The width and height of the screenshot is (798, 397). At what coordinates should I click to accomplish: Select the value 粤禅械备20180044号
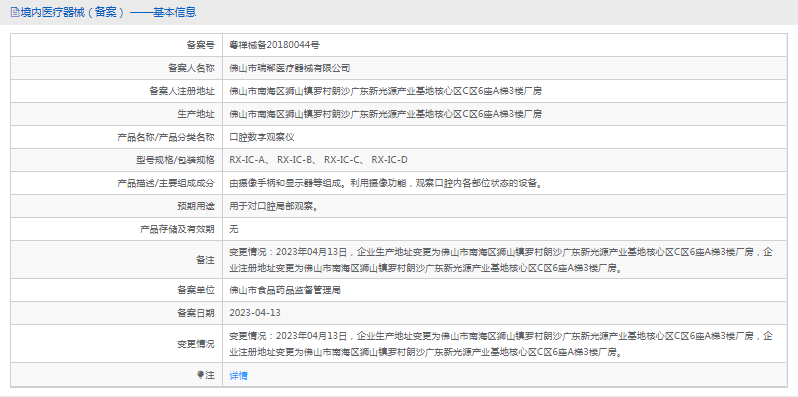274,45
